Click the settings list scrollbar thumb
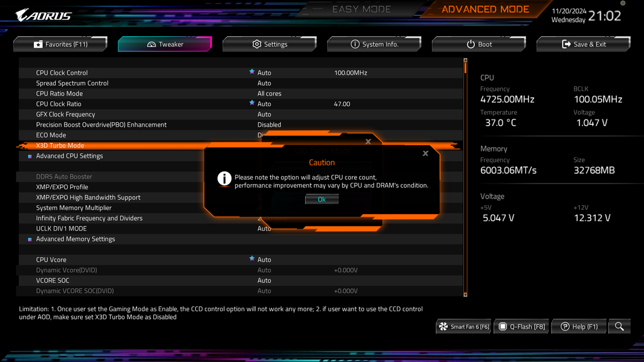644x362 pixels. (x=465, y=68)
